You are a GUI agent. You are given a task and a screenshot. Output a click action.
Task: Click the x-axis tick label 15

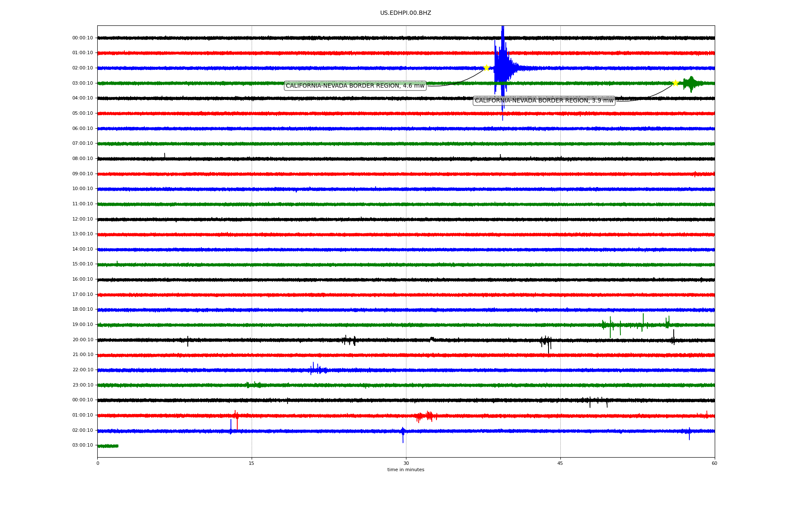[252, 464]
